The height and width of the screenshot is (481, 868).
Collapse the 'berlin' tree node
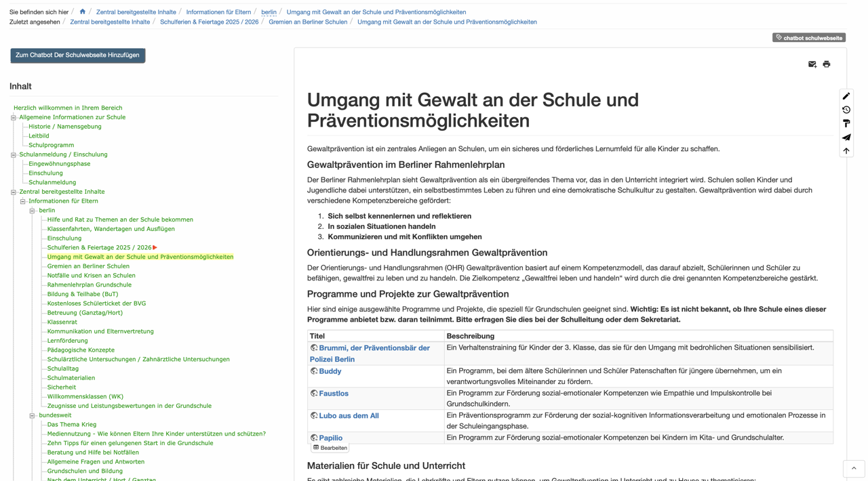(x=32, y=211)
